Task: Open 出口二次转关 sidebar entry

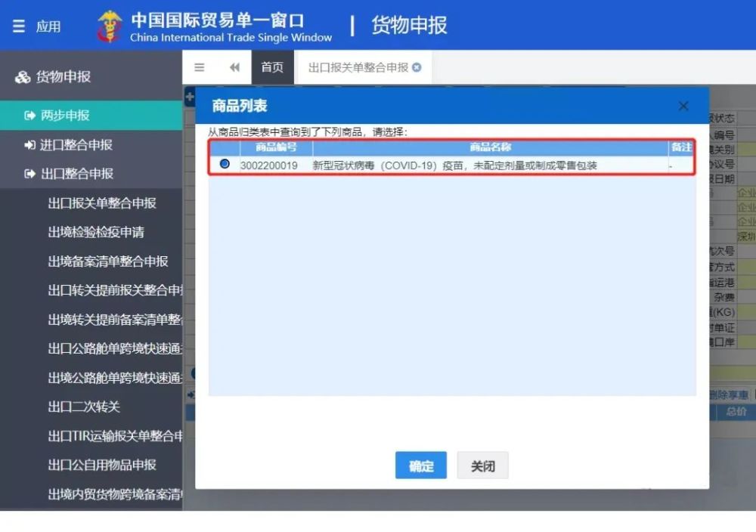Action: click(x=84, y=407)
